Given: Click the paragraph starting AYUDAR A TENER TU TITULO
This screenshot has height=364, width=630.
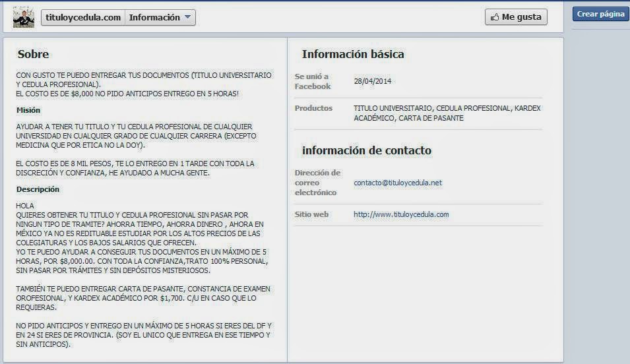Looking at the screenshot, I should pos(136,136).
